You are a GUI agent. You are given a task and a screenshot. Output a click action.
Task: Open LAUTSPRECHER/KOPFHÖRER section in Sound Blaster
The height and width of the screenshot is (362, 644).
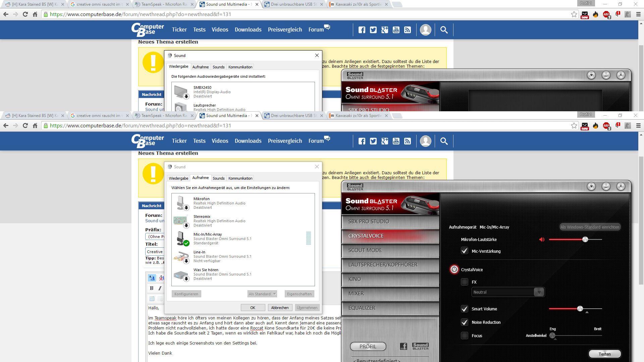tap(390, 265)
